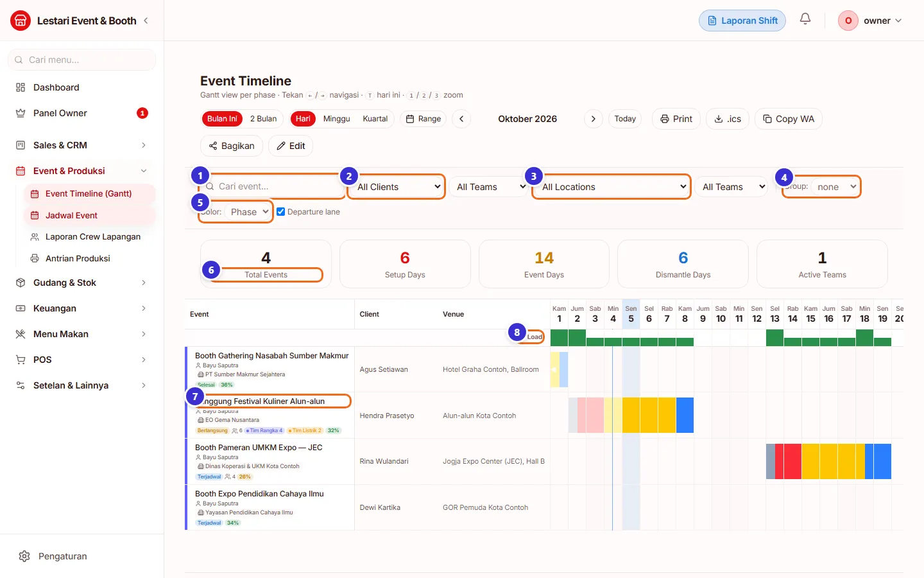Open the Group none dropdown
This screenshot has height=578, width=924.
(x=835, y=187)
